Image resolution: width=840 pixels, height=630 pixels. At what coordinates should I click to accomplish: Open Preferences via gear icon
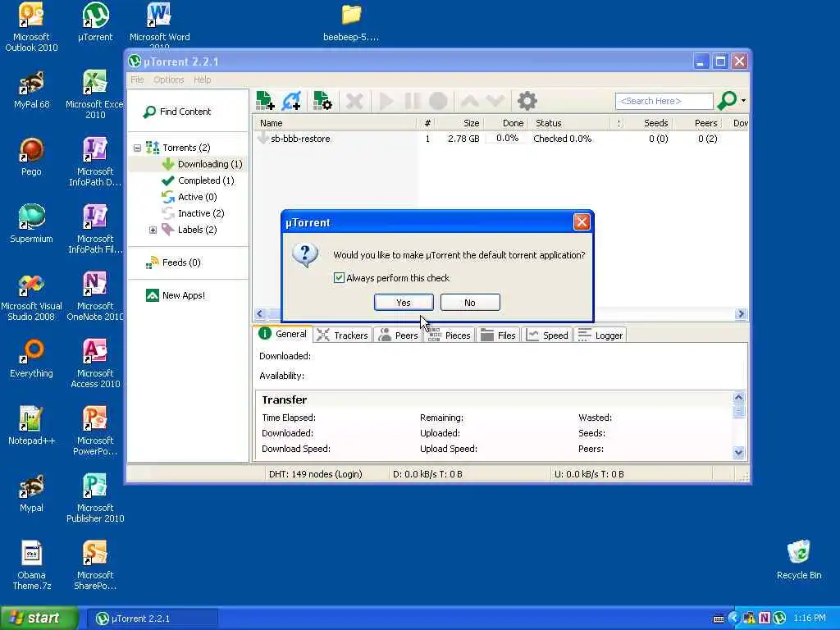527,101
